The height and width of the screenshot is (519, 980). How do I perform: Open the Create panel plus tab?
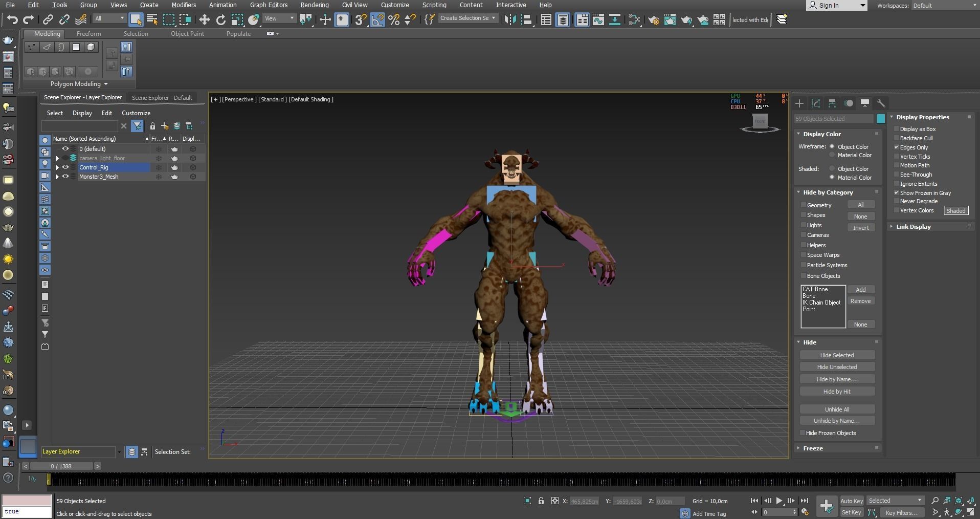pyautogui.click(x=799, y=103)
